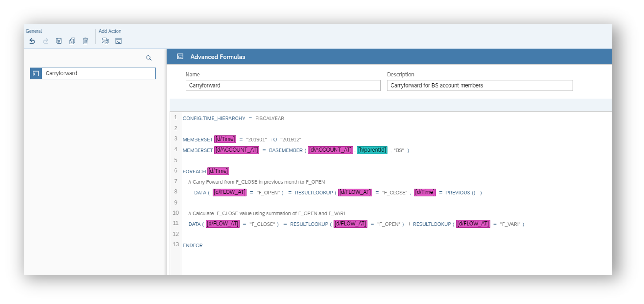Click the duplicate/copy step icon
The height and width of the screenshot is (304, 644).
point(72,41)
